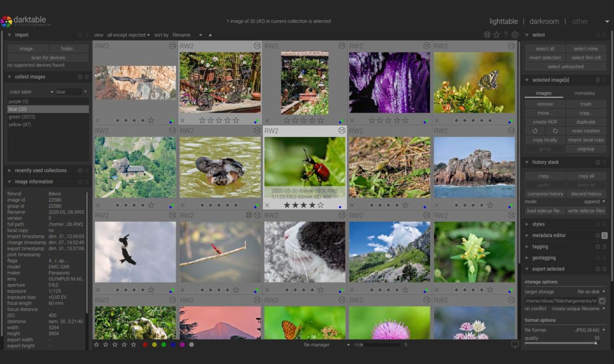Click the altered-image icon on the vulture thumbnail
Image resolution: width=614 pixels, height=364 pixels.
tap(172, 46)
